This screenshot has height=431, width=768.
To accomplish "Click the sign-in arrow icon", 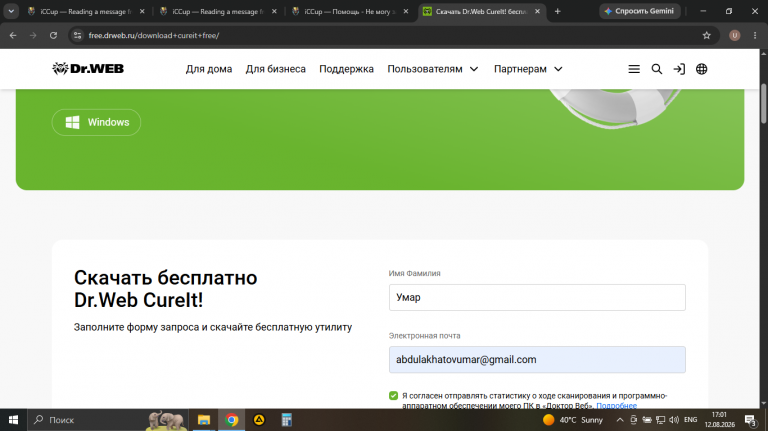I will (679, 69).
